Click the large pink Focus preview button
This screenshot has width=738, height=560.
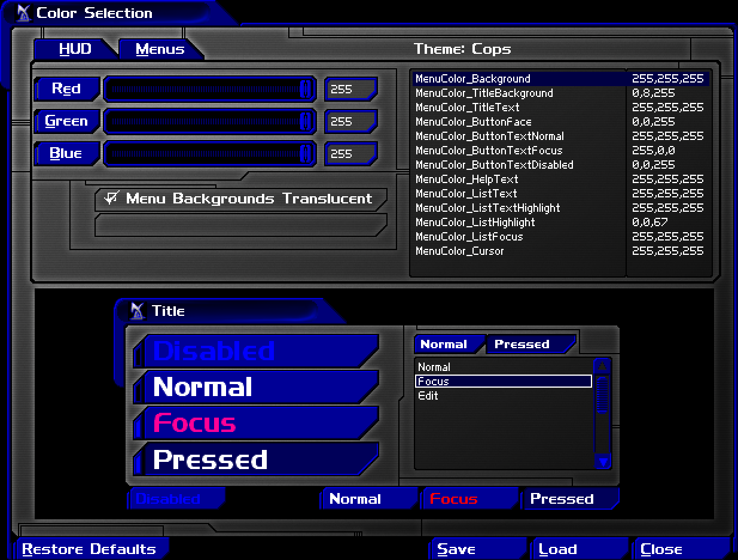coord(256,423)
